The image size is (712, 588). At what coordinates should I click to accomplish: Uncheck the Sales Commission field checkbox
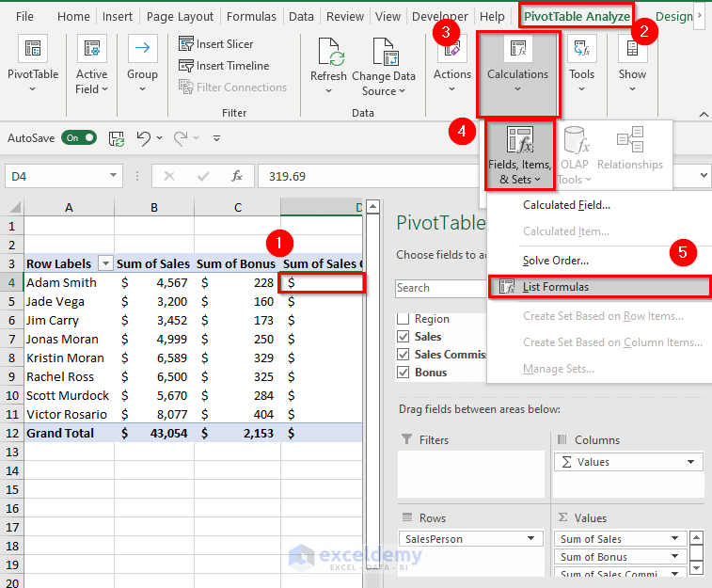click(x=403, y=354)
